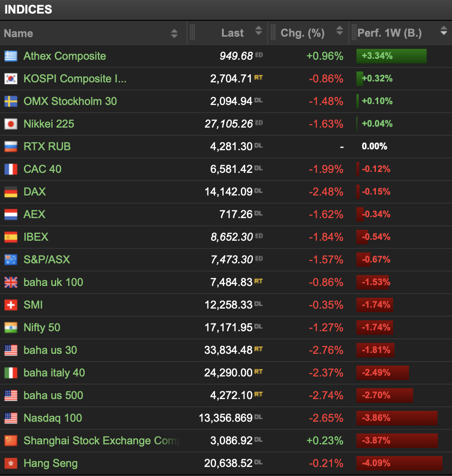Open the RTX RUB index link

(47, 147)
